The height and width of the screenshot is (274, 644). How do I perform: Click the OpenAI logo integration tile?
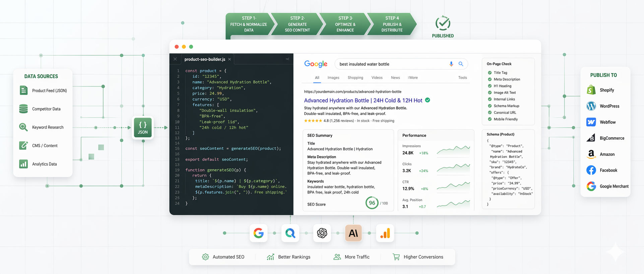tap(322, 233)
